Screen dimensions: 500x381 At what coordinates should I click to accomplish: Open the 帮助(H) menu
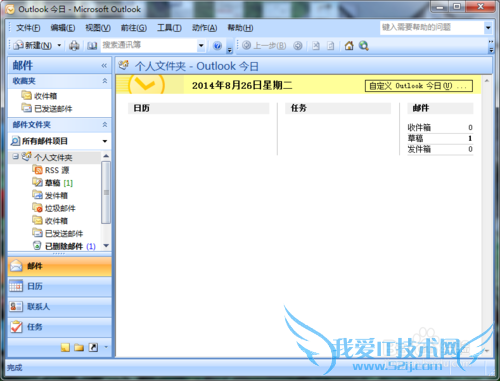point(240,28)
